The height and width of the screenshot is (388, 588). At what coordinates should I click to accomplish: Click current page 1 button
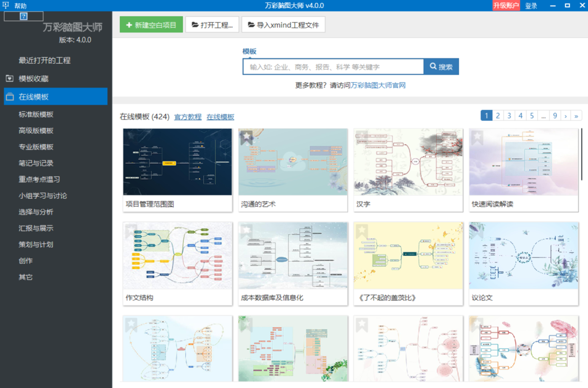(486, 116)
